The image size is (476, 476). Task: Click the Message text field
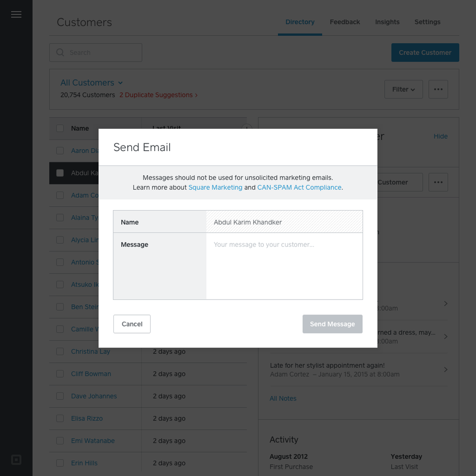[x=284, y=265]
